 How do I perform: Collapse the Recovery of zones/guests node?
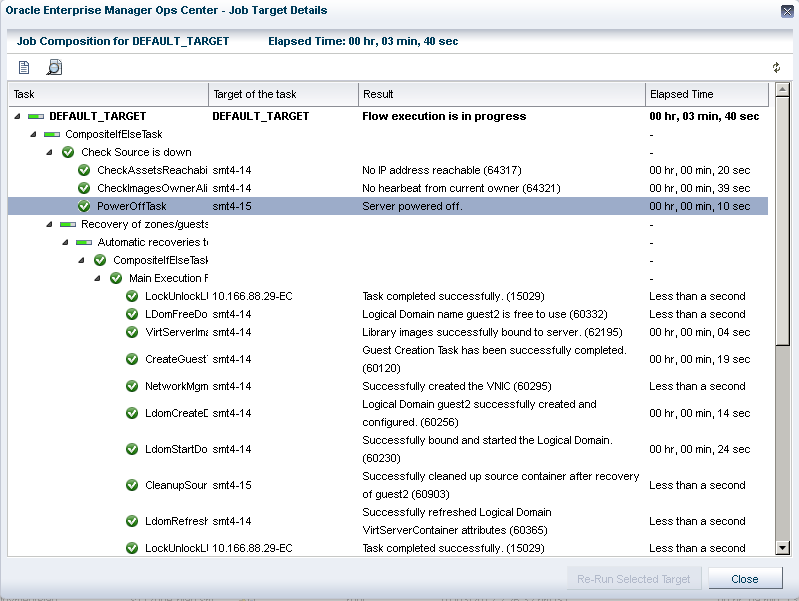pyautogui.click(x=49, y=224)
